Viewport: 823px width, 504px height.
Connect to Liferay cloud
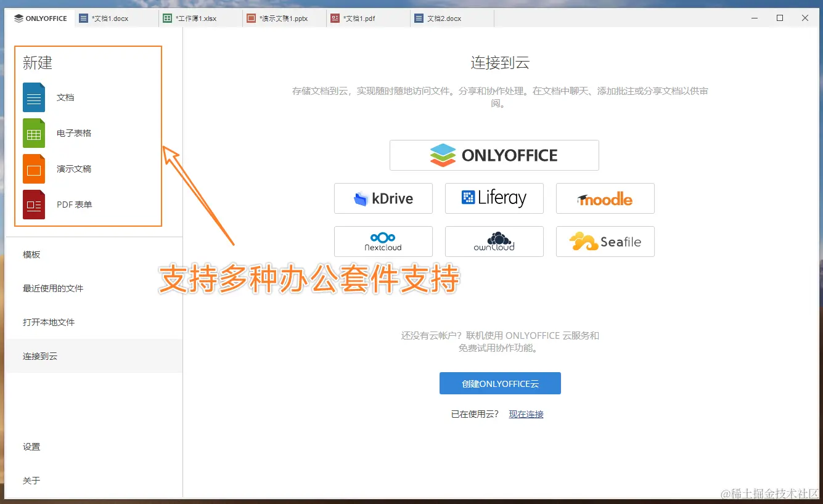[494, 198]
